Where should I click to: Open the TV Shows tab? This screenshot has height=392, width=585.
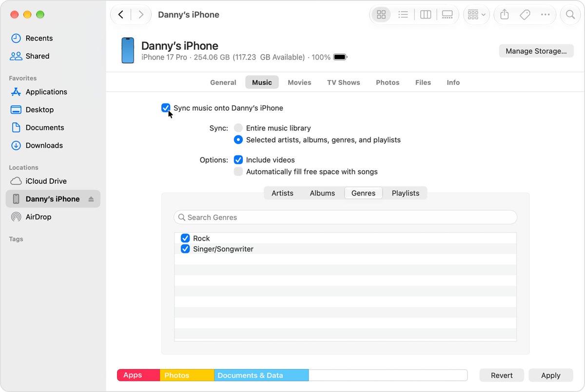pos(344,82)
